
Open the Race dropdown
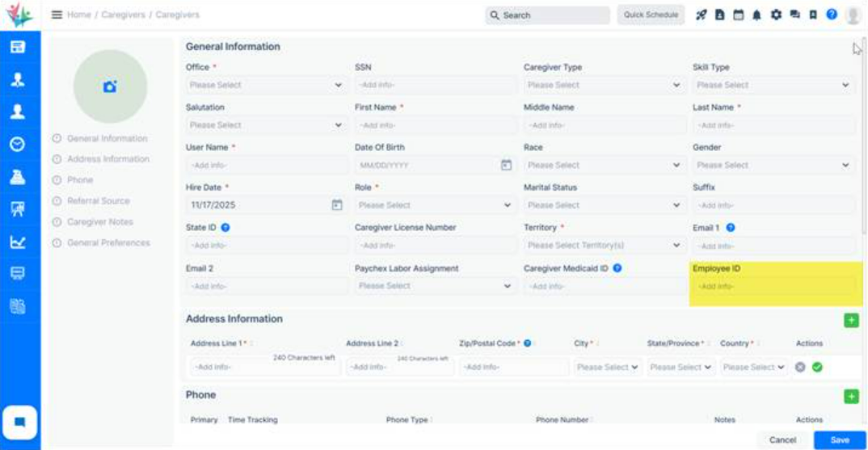pos(605,165)
